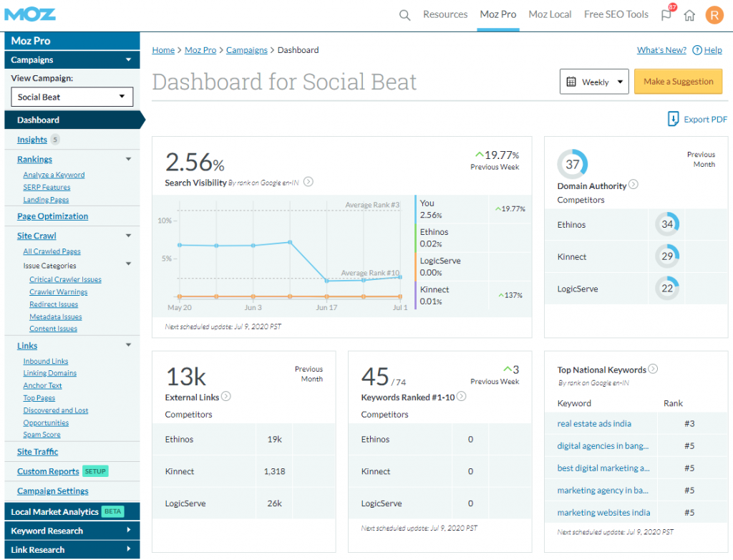Click the July 1 data point for You
This screenshot has height=560, width=733.
(x=400, y=277)
